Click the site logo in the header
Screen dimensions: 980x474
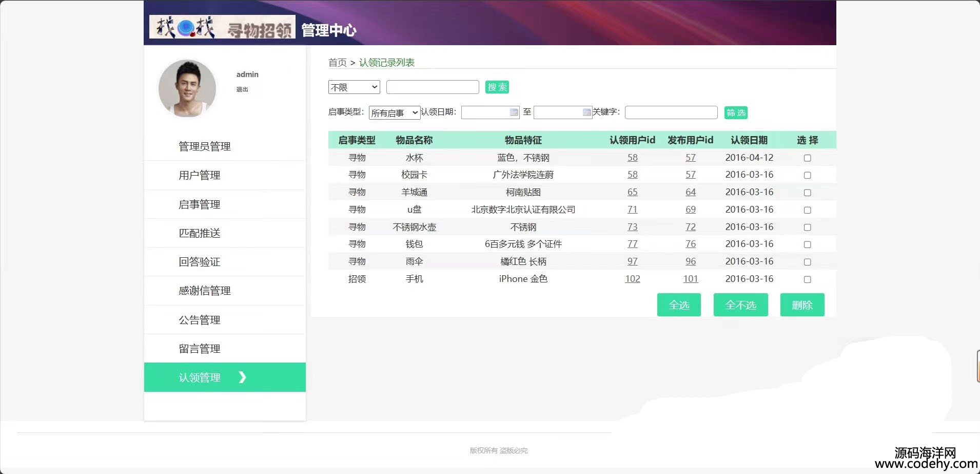[222, 27]
